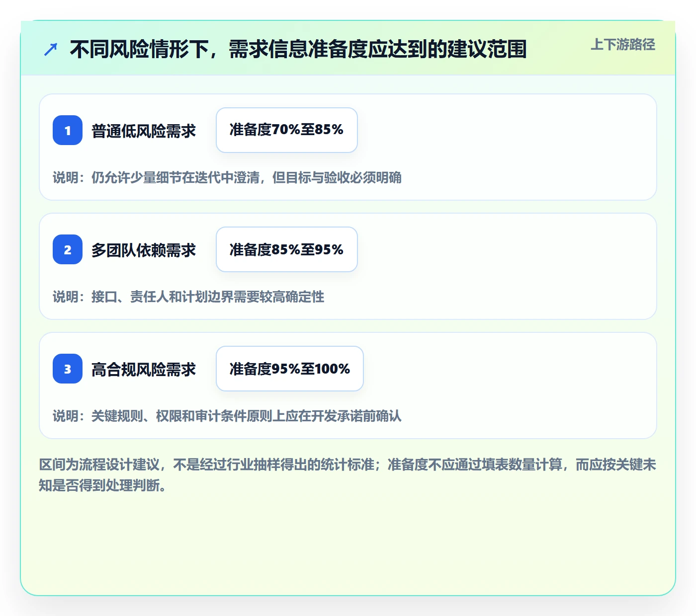The width and height of the screenshot is (696, 616).
Task: Click the number 3 badge for 高合规风险需求
Action: click(x=68, y=369)
